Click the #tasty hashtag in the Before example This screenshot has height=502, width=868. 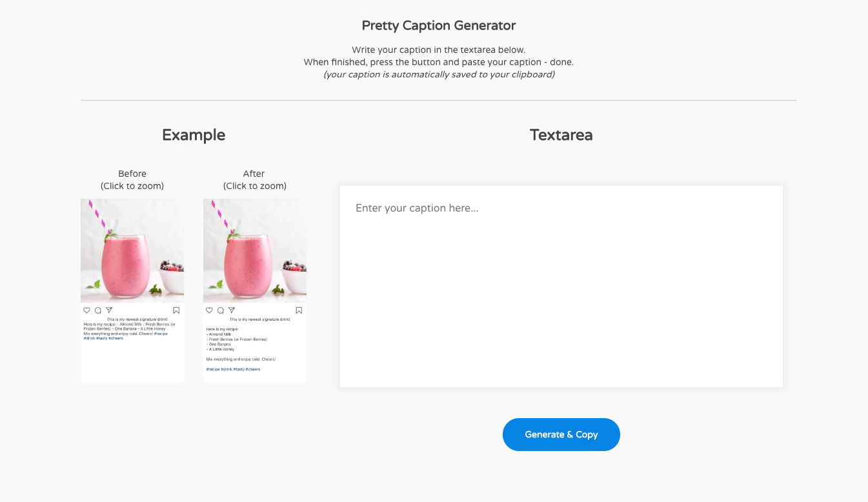tap(101, 338)
